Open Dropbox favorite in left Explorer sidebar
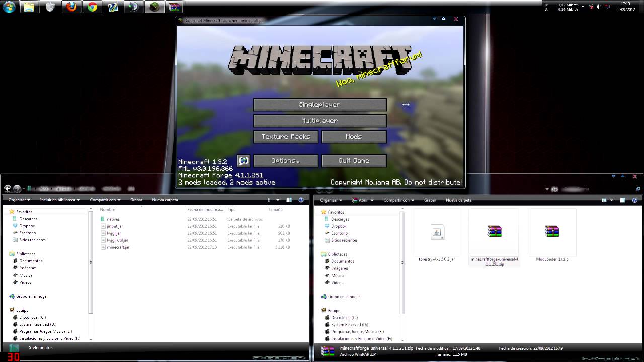Image resolution: width=644 pixels, height=362 pixels. tap(27, 226)
